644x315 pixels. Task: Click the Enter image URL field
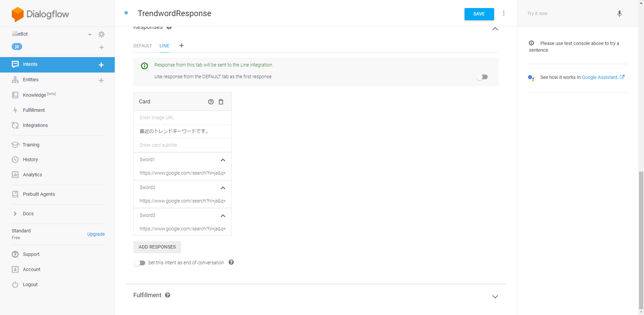(182, 118)
